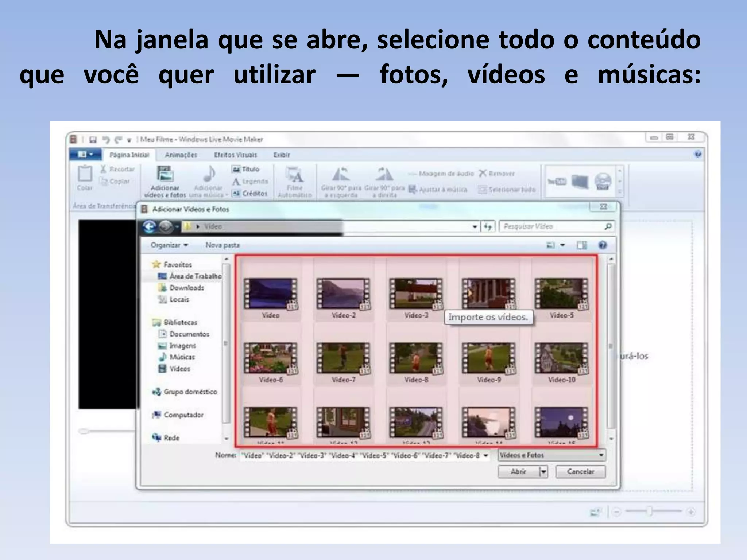This screenshot has height=560, width=747.
Task: Open the Movie Maker help icon
Action: [x=697, y=154]
